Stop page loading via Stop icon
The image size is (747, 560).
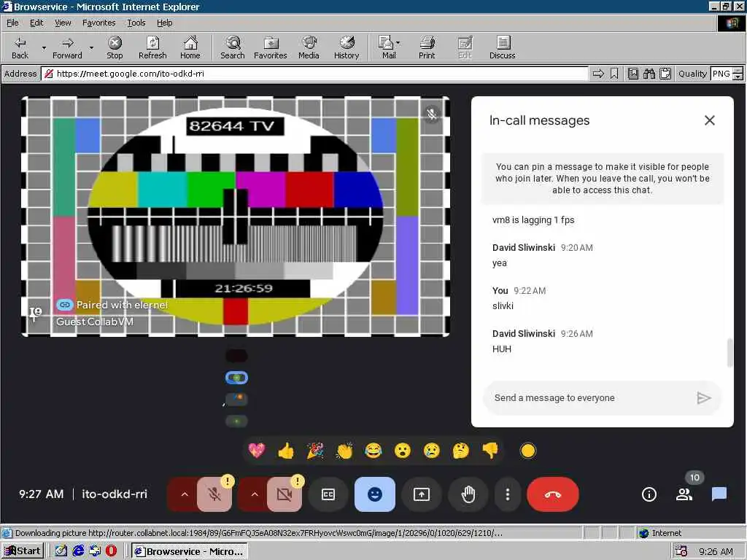click(115, 47)
